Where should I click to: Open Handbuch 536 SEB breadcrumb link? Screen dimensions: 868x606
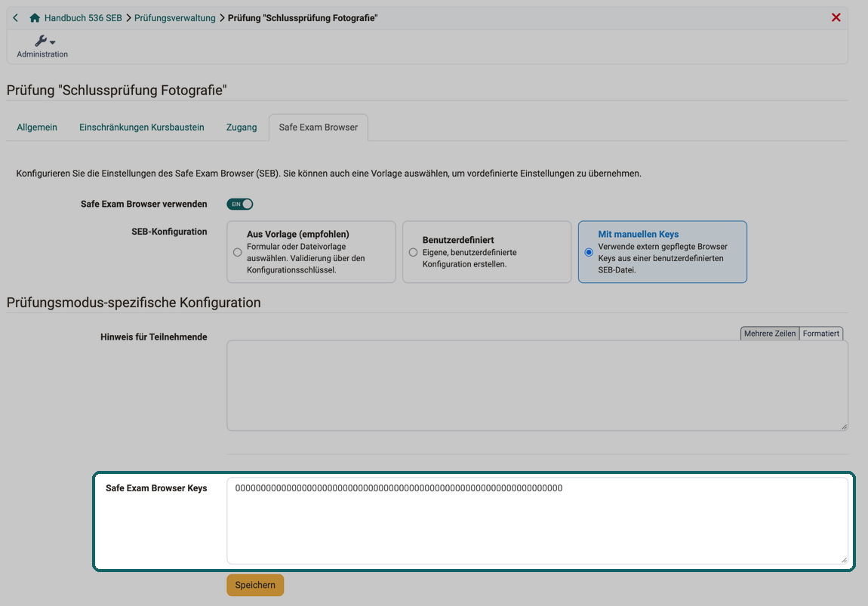coord(83,17)
